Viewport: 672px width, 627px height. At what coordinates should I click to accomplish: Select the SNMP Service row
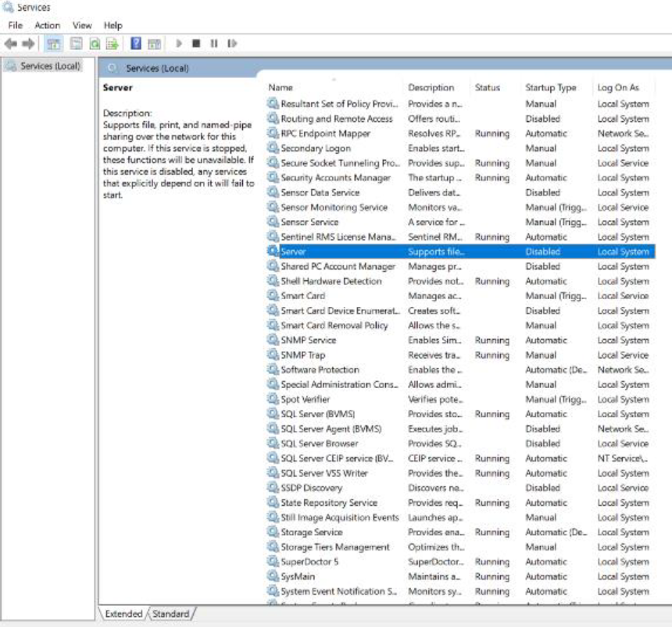[308, 340]
